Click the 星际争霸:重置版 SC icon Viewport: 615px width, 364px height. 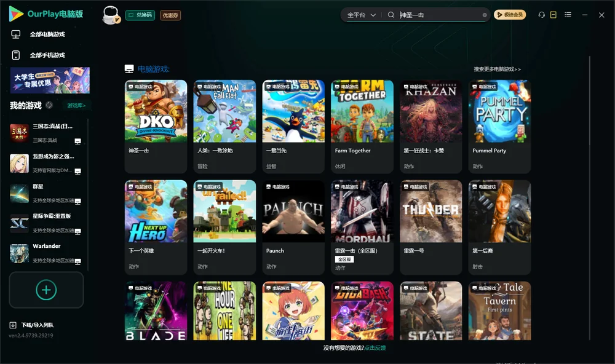19,224
